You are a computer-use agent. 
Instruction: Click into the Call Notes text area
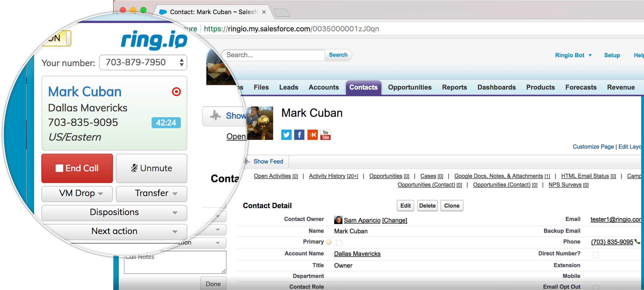coord(175,262)
